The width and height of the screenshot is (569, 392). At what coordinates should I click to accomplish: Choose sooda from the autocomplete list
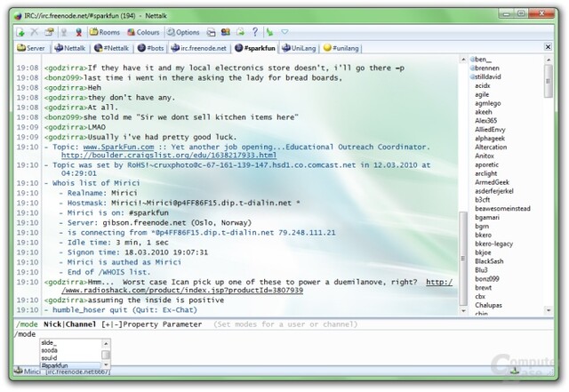pos(70,350)
